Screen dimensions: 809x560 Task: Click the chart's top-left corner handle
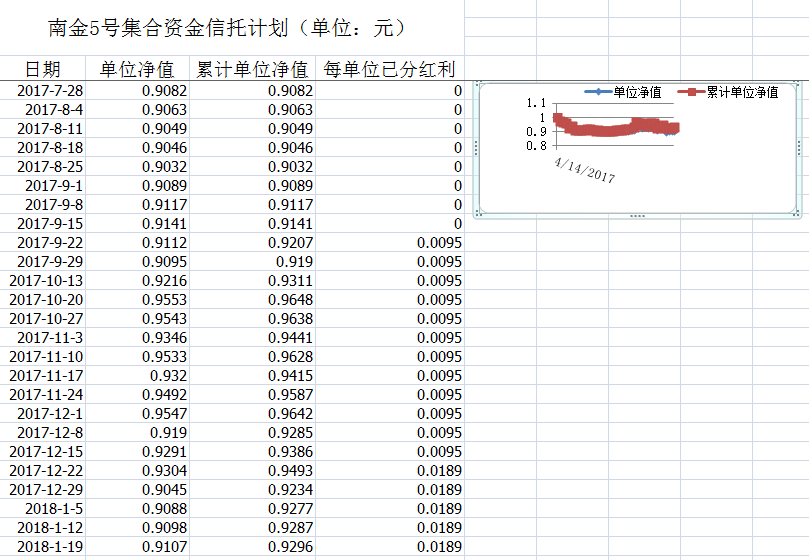coord(476,83)
